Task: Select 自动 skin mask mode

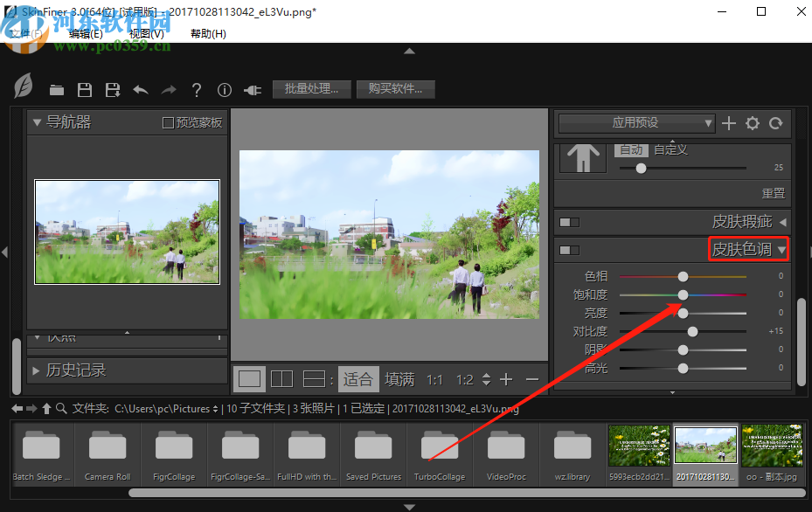Action: pyautogui.click(x=631, y=149)
